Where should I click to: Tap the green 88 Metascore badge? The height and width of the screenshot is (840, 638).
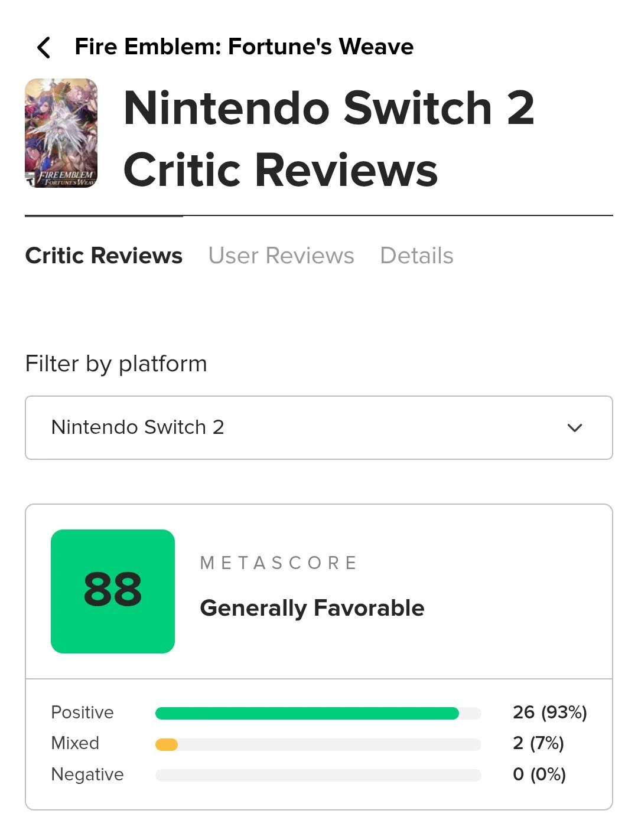pyautogui.click(x=113, y=591)
